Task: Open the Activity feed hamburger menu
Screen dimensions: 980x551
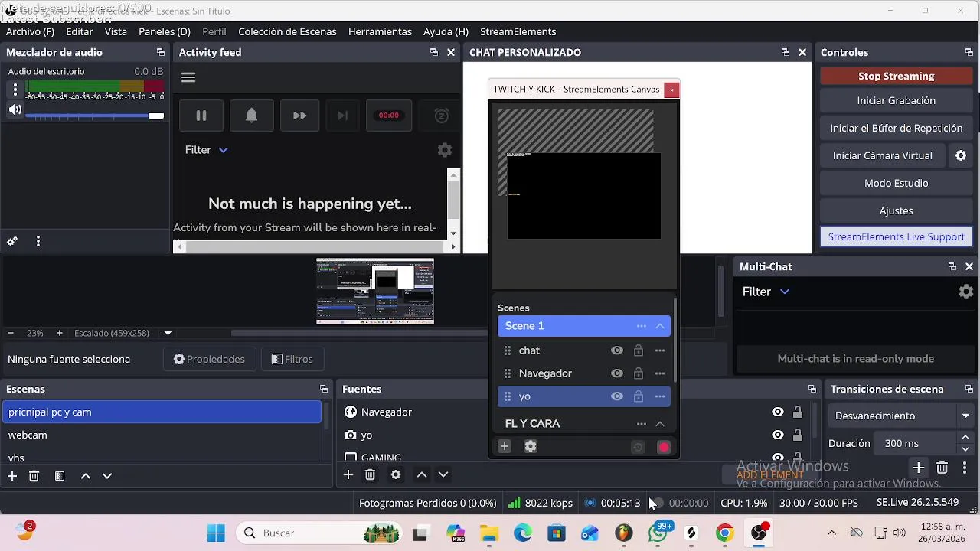Action: point(188,77)
